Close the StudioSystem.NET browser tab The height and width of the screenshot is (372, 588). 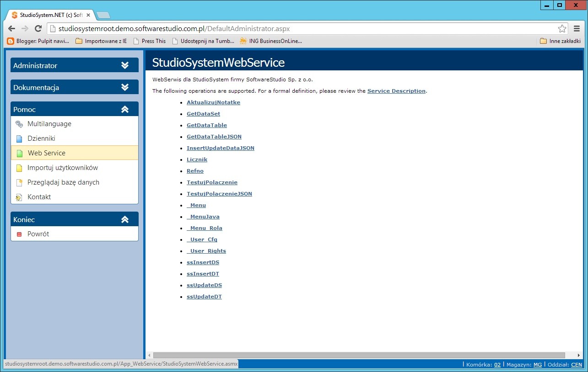(x=88, y=15)
